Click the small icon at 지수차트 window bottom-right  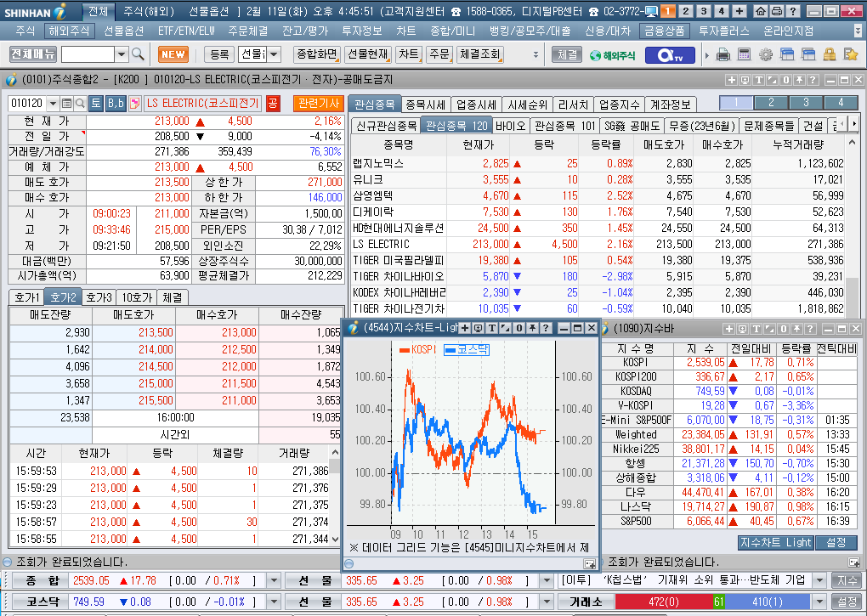[x=589, y=563]
